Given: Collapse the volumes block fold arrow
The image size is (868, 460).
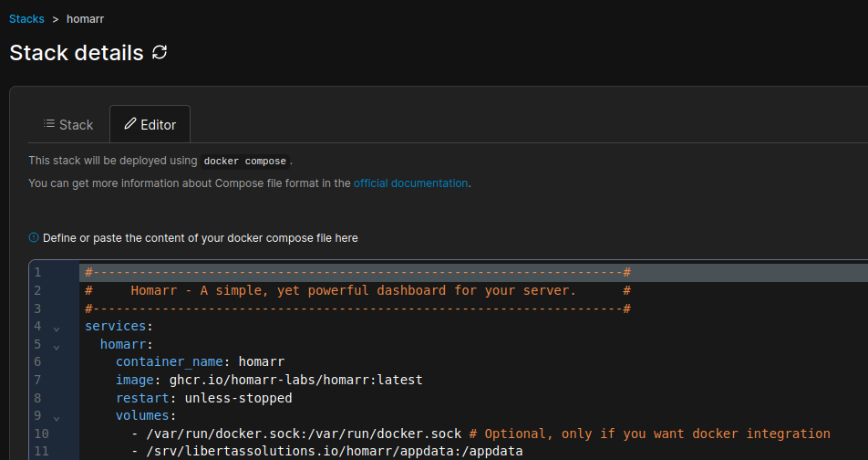Looking at the screenshot, I should click(57, 418).
